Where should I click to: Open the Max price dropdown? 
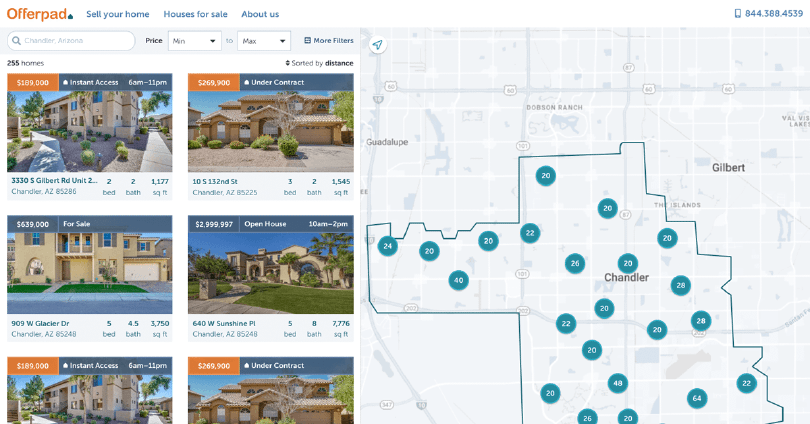click(264, 41)
